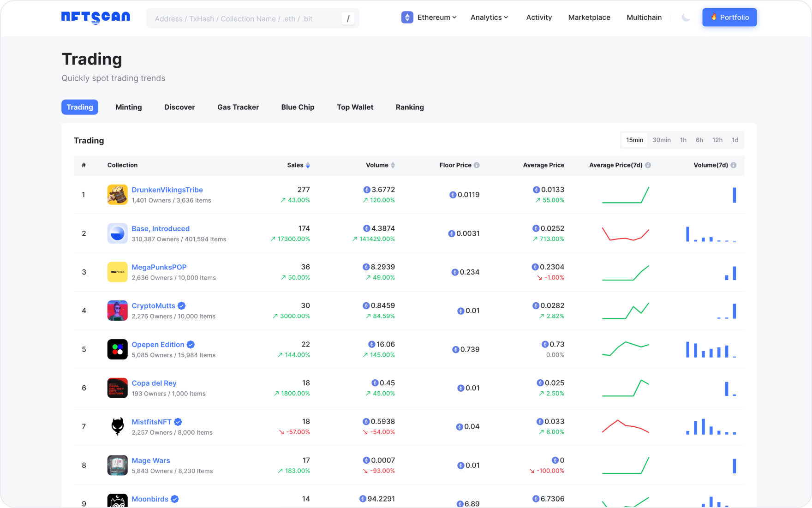Click the Volume(7d) info icon

tap(732, 165)
